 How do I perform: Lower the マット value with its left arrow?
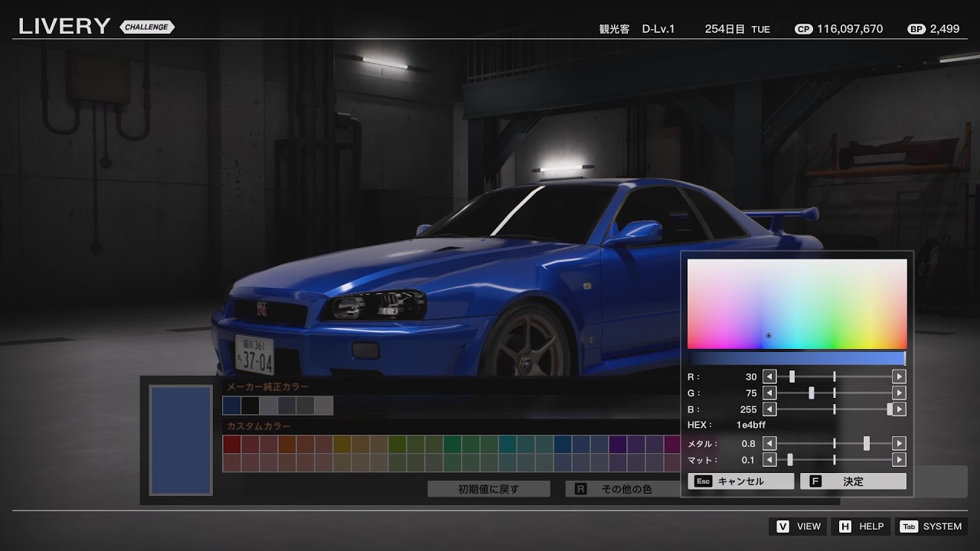769,460
